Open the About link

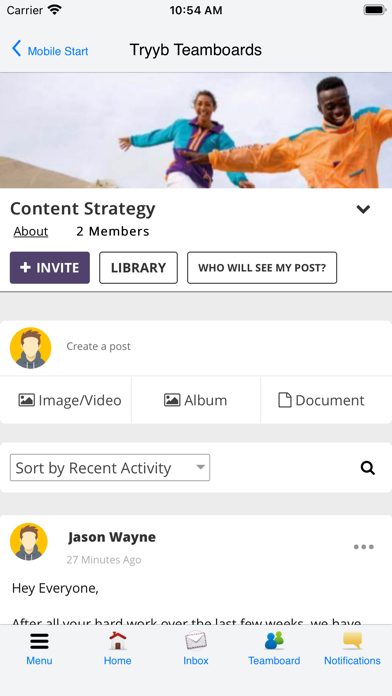click(x=31, y=231)
